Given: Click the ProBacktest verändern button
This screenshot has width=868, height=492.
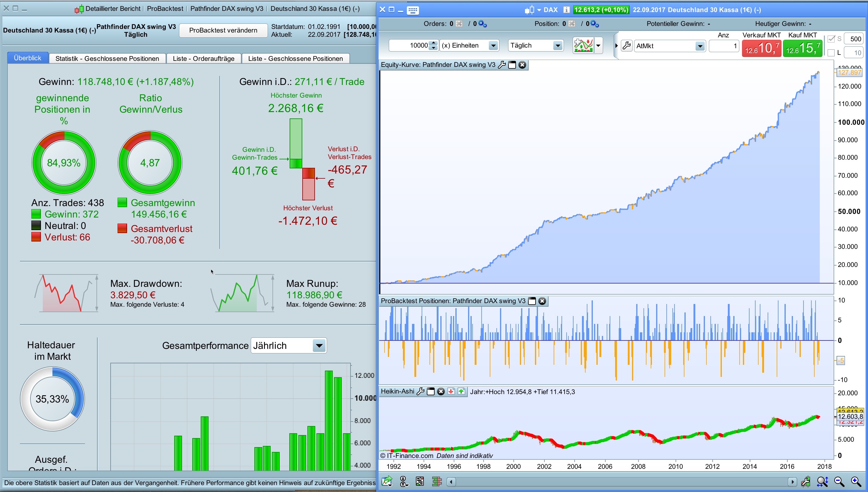Looking at the screenshot, I should pyautogui.click(x=223, y=30).
